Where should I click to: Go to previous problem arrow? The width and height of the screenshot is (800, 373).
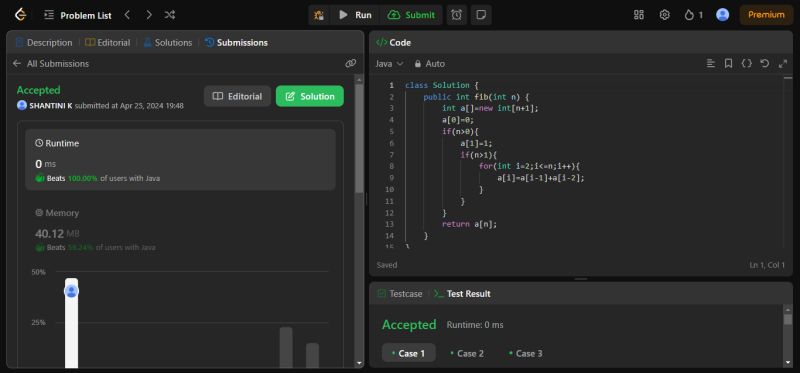coord(128,15)
